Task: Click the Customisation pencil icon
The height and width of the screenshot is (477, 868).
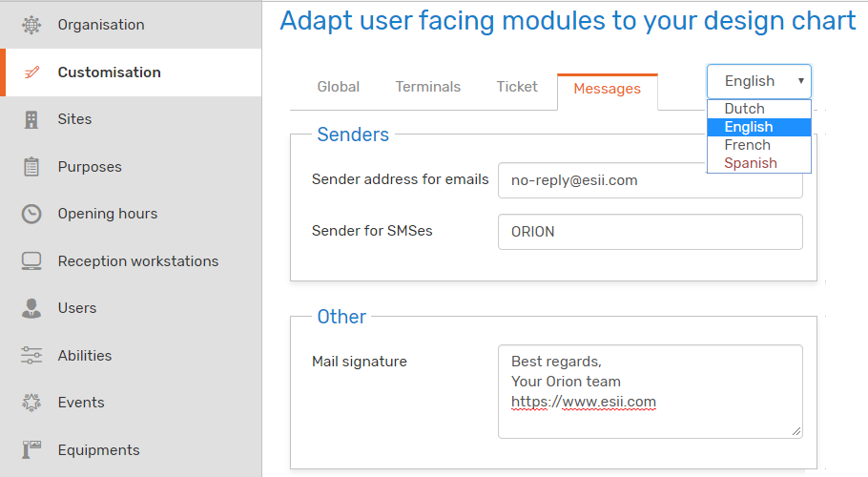Action: (31, 73)
